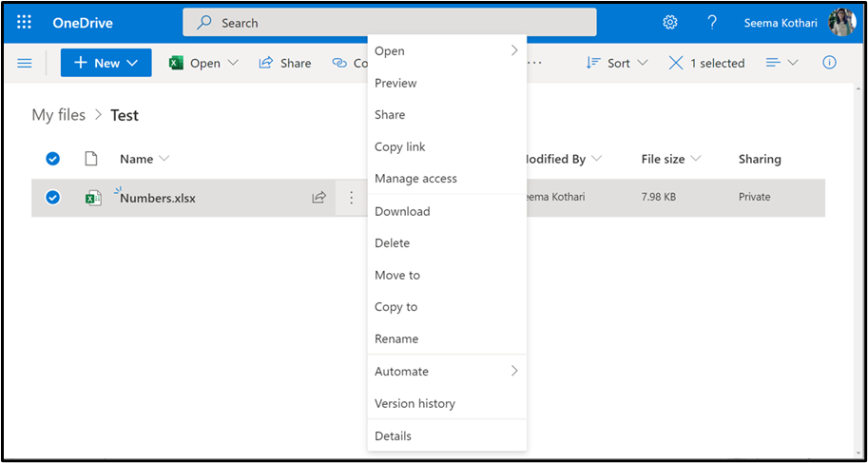The width and height of the screenshot is (868, 463).
Task: Uncheck the Numbers.xlsx row checkbox
Action: 53,198
